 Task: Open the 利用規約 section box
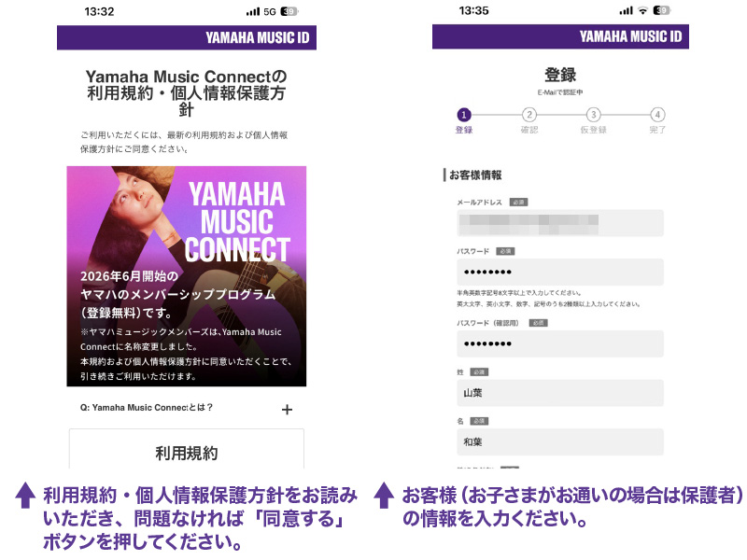(x=186, y=449)
